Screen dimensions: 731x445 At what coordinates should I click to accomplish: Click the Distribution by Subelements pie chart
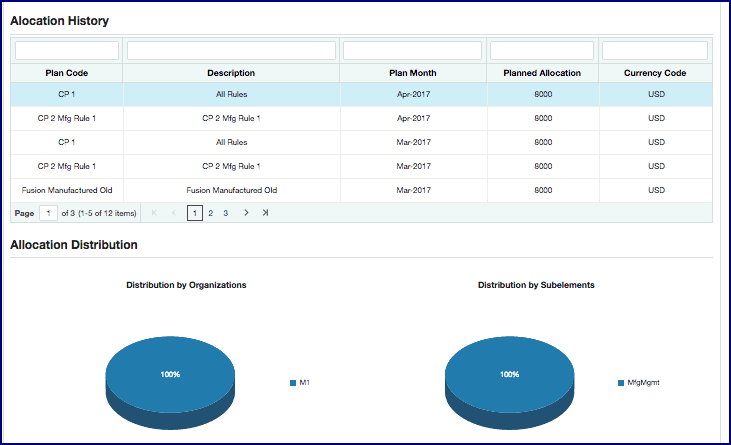coord(510,382)
